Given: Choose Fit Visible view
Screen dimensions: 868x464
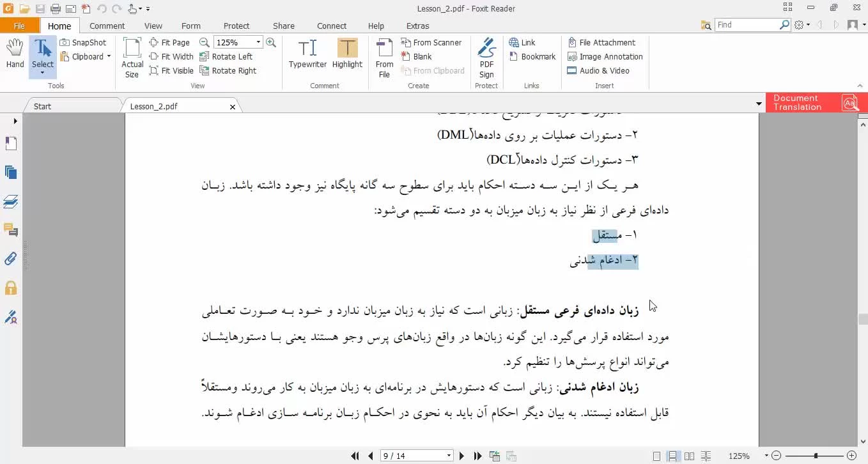Looking at the screenshot, I should tap(171, 70).
